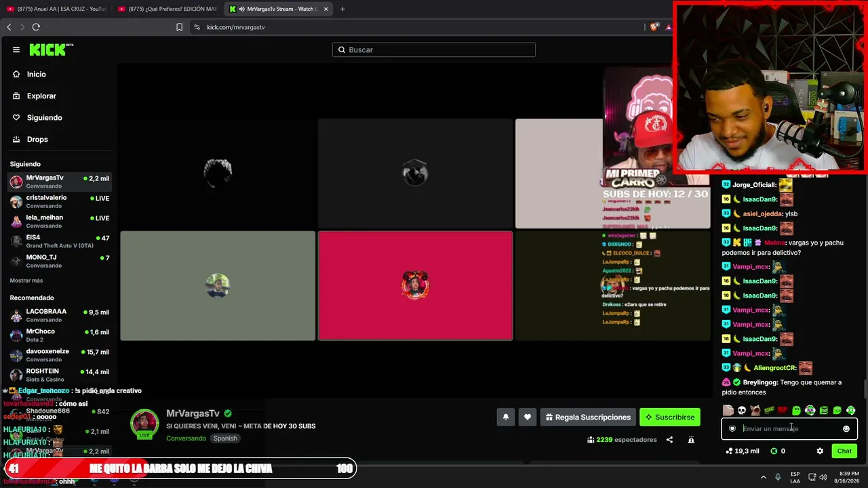Screen dimensions: 868x488
Task: Insert the green headphones emote with pink glasses
Action: 810,410
